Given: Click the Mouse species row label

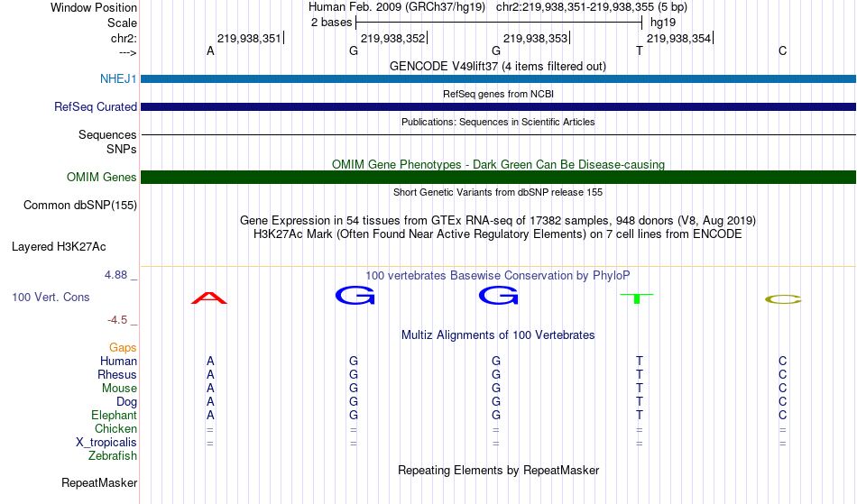Looking at the screenshot, I should 119,389.
